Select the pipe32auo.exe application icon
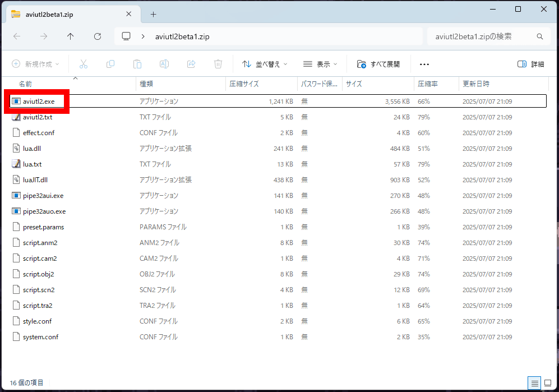Image resolution: width=559 pixels, height=392 pixels. pyautogui.click(x=16, y=211)
